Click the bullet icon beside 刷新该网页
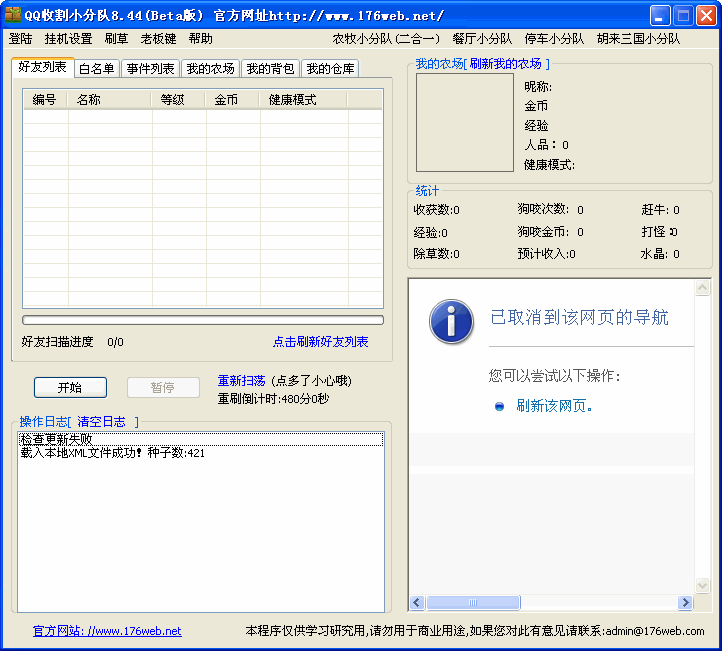The image size is (722, 651). (500, 406)
